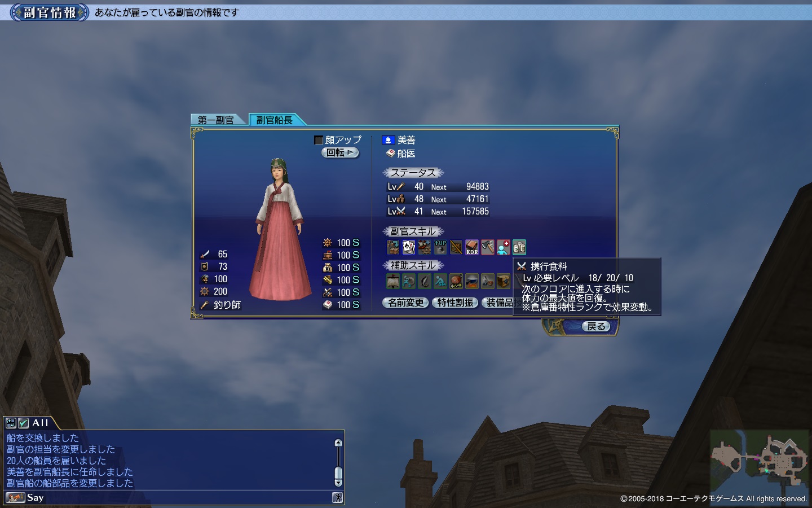812x508 pixels.
Task: Click the trade level 48 row
Action: 438,199
